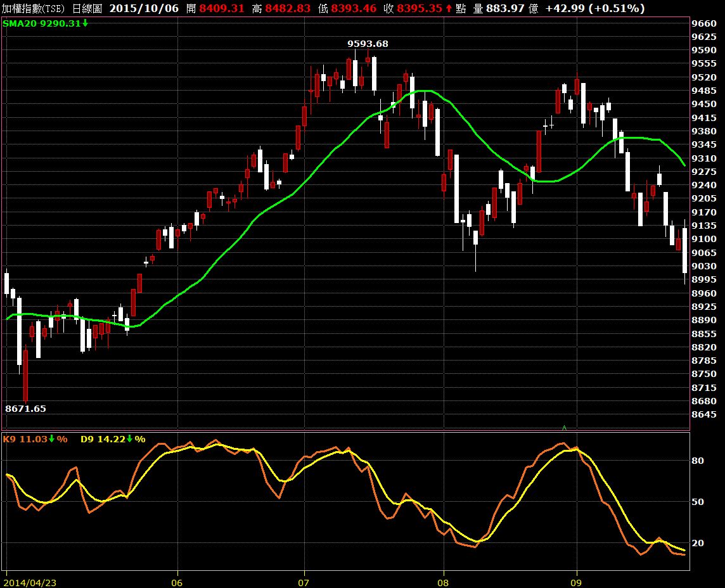Select the 8715 price axis label
Viewport: 725px width, 588px height.
704,387
